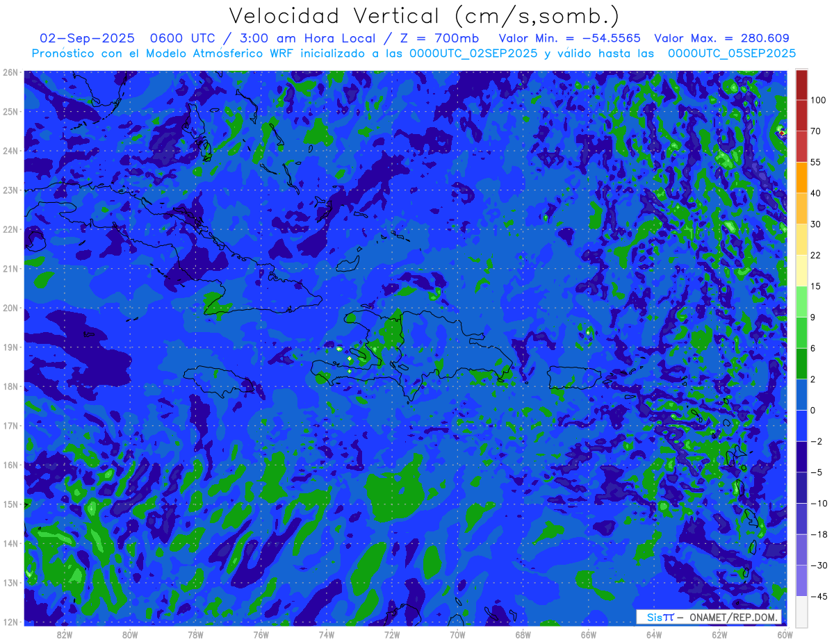Click the 26N latitude label
Image resolution: width=834 pixels, height=644 pixels.
point(10,72)
